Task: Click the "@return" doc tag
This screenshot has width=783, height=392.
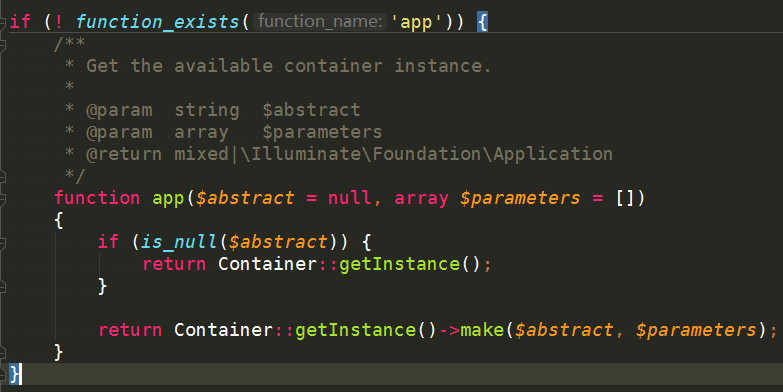Action: point(124,154)
